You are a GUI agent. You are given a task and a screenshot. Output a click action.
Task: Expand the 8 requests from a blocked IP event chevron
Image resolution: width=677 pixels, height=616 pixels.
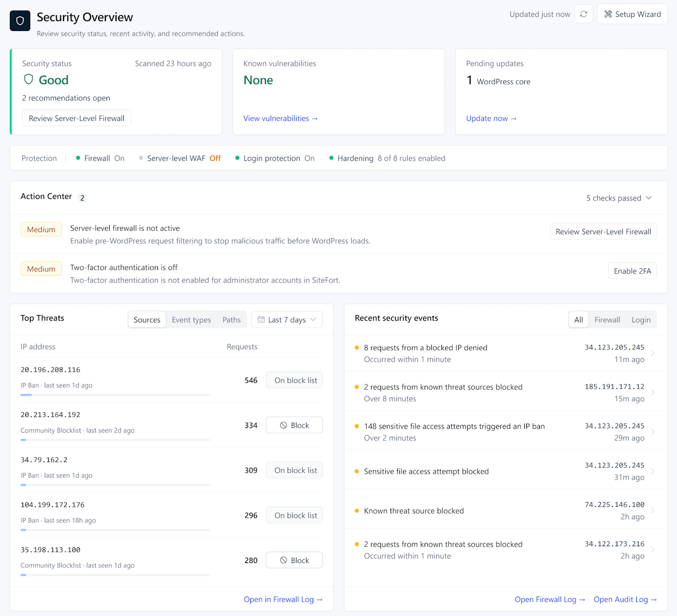(x=653, y=353)
